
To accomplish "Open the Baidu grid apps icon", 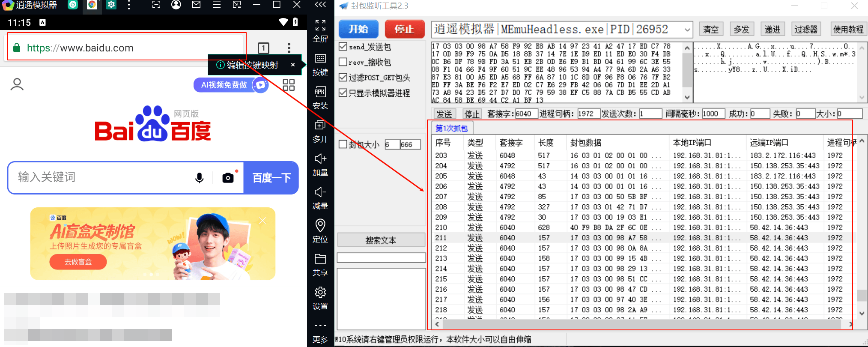I will coord(289,85).
